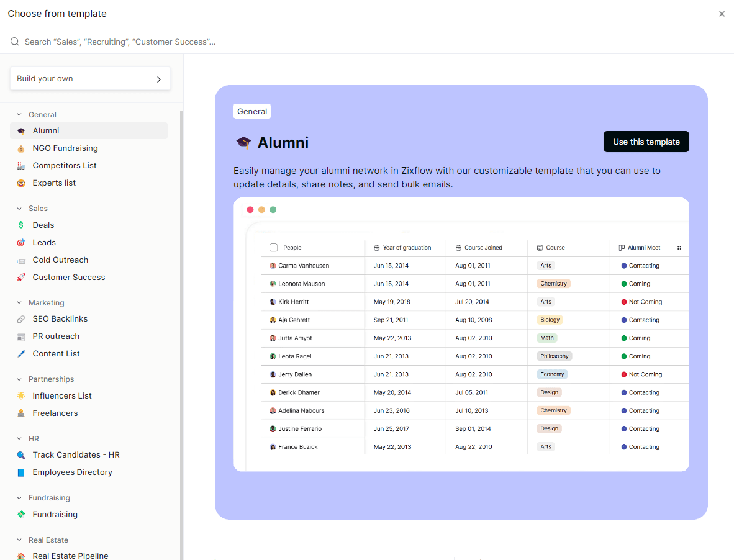
Task: Click the NGO Fundraising medal icon
Action: [x=20, y=148]
